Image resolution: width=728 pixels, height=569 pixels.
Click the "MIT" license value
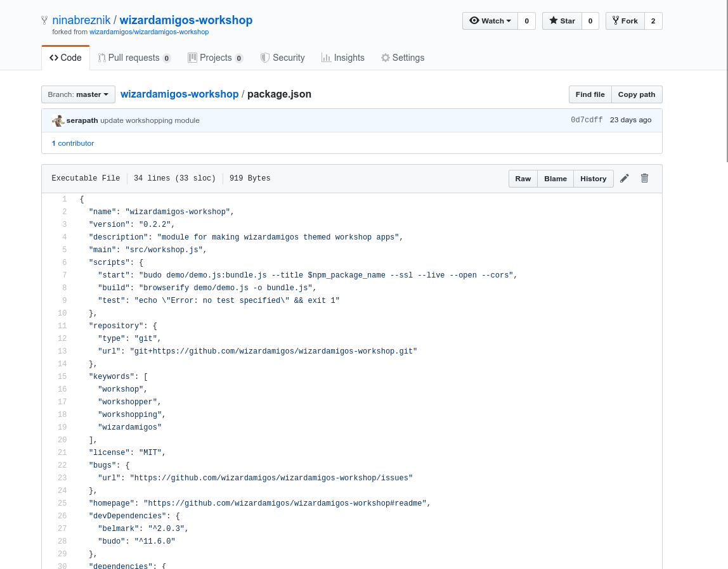(x=150, y=452)
